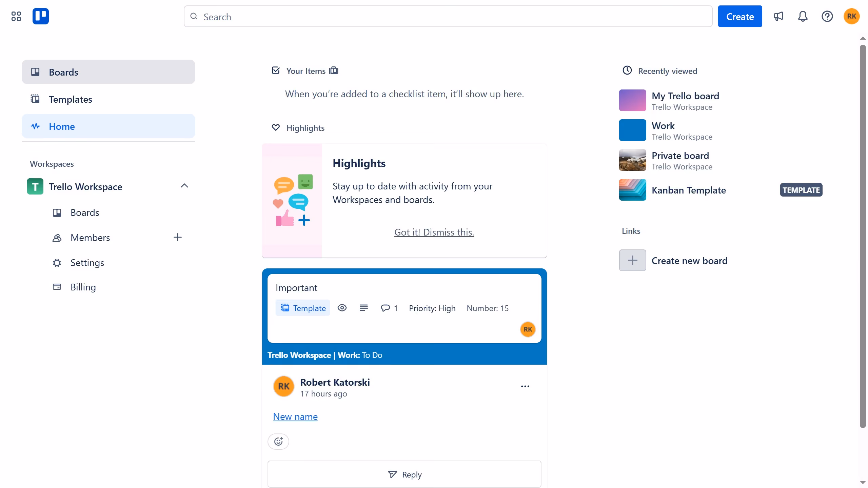This screenshot has height=488, width=868.
Task: Open the app switcher grid icon
Action: (x=16, y=16)
